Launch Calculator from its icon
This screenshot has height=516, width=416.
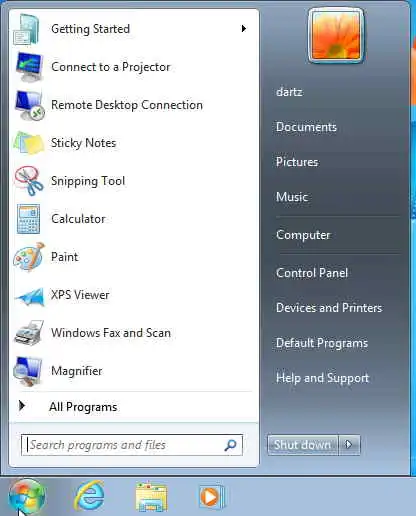[x=29, y=219]
